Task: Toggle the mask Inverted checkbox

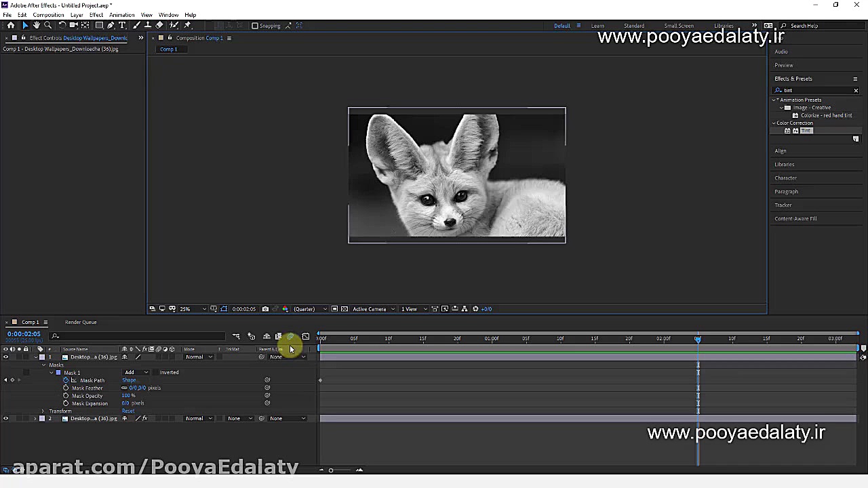Action: point(155,372)
